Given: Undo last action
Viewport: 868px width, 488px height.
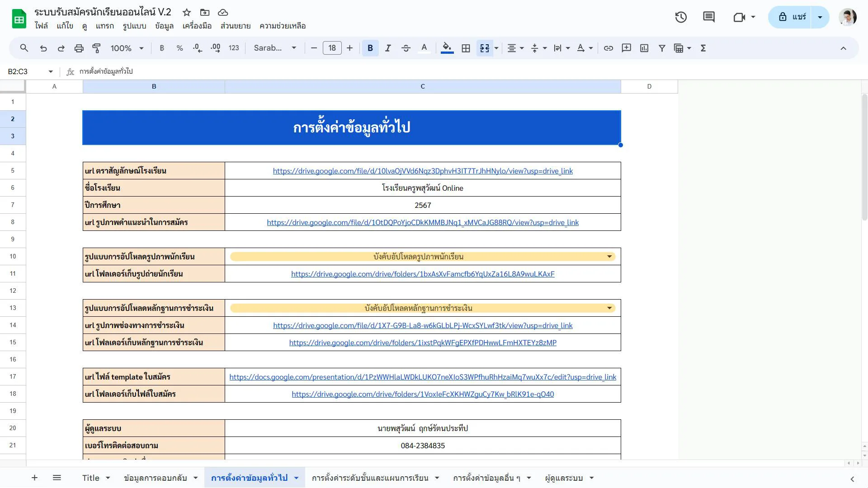Looking at the screenshot, I should 43,48.
